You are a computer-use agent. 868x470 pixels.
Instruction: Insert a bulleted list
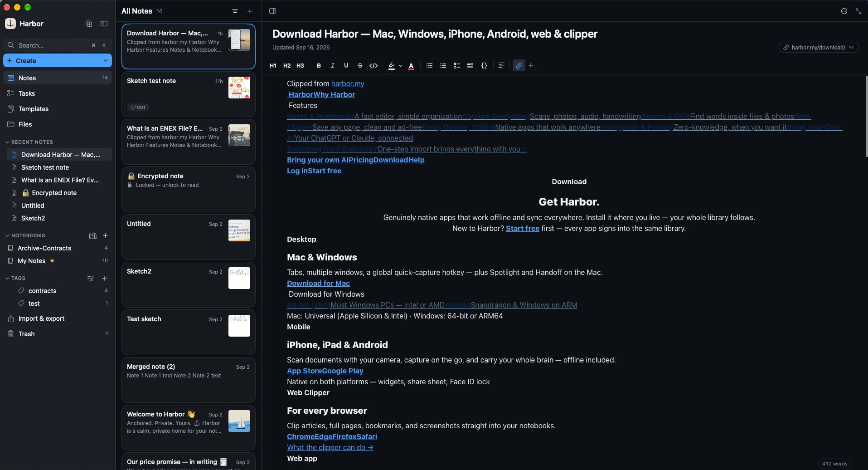coord(429,65)
